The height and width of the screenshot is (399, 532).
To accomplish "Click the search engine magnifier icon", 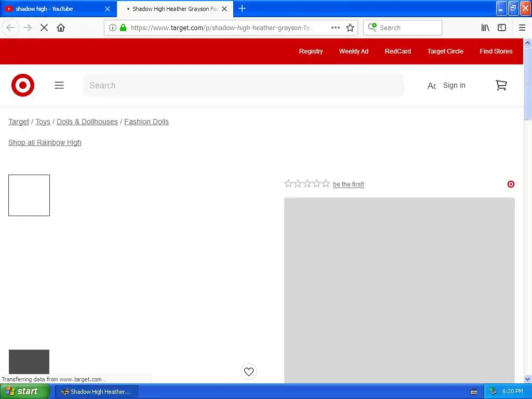I will tap(372, 28).
